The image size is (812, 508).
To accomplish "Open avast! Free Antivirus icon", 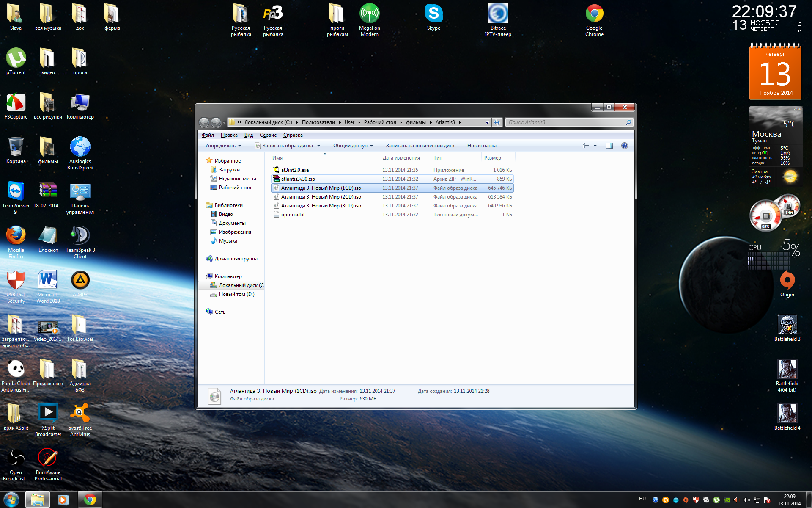I will [x=80, y=420].
